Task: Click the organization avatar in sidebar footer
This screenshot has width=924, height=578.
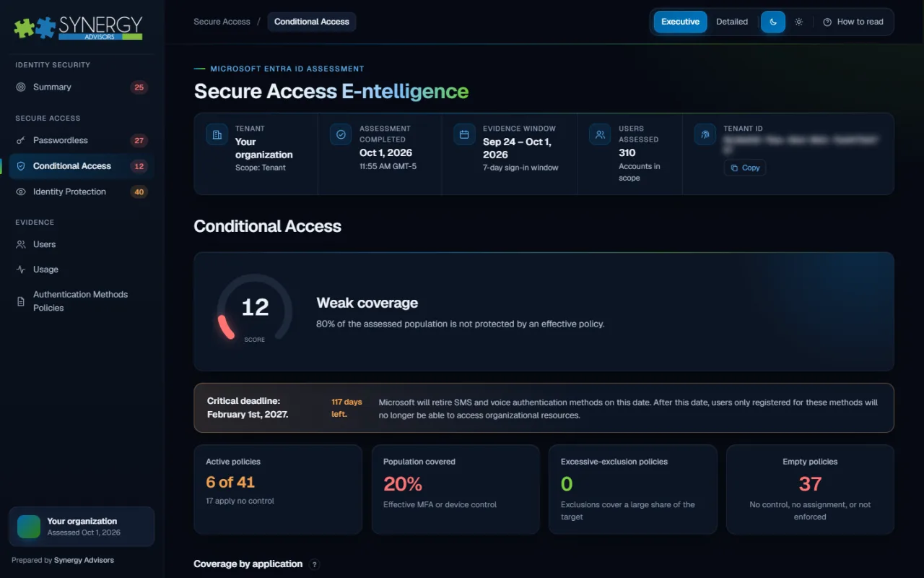Action: 29,527
